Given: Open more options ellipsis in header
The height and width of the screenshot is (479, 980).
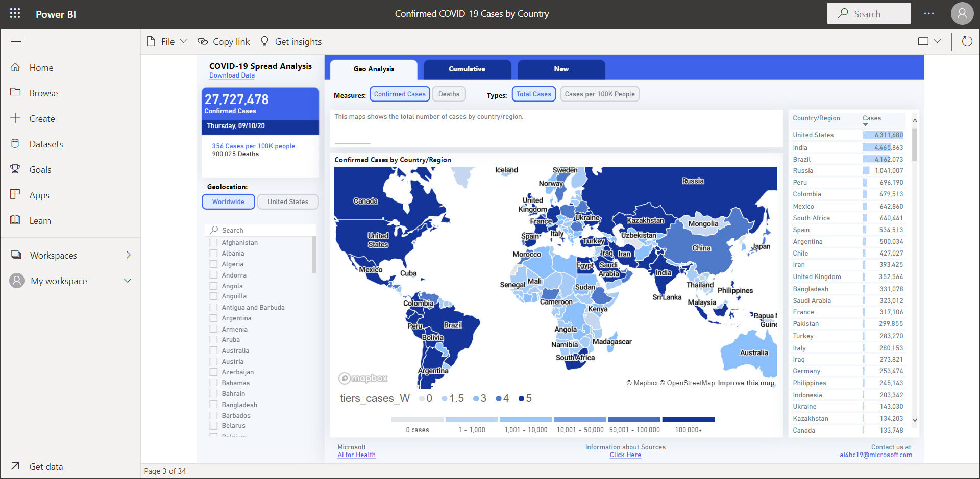Looking at the screenshot, I should pyautogui.click(x=928, y=14).
